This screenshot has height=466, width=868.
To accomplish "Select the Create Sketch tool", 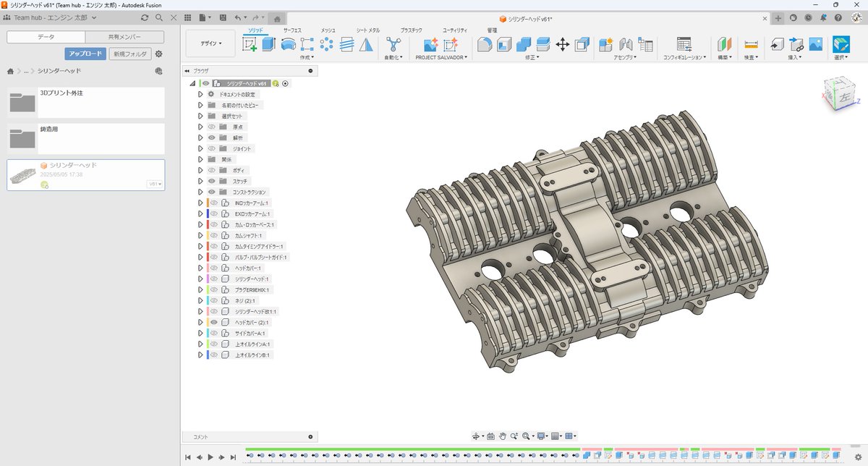I will 250,44.
